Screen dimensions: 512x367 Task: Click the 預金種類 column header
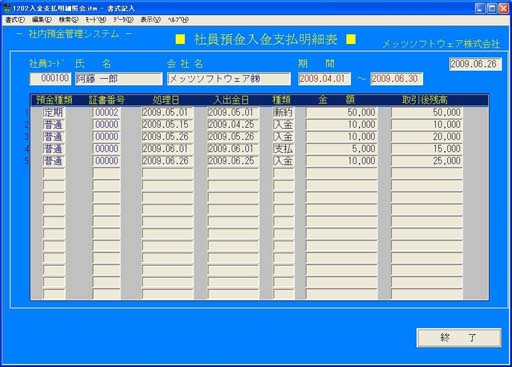pyautogui.click(x=54, y=100)
